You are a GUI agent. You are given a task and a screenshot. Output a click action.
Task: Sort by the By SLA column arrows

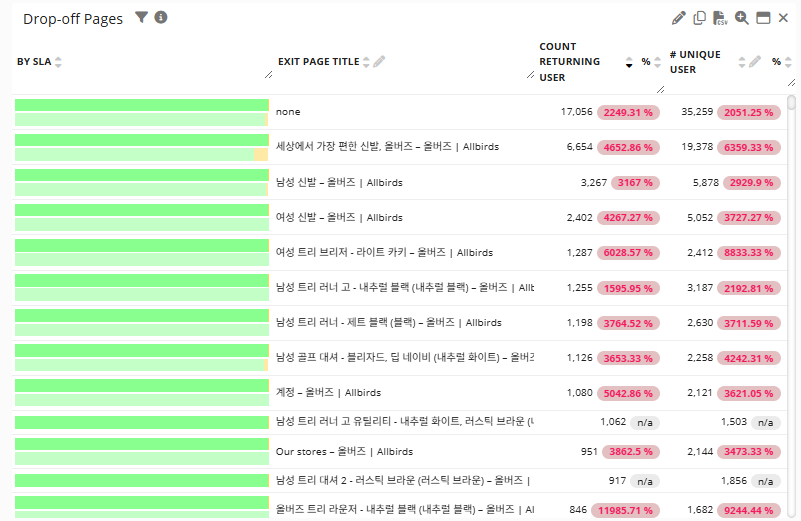[58, 62]
